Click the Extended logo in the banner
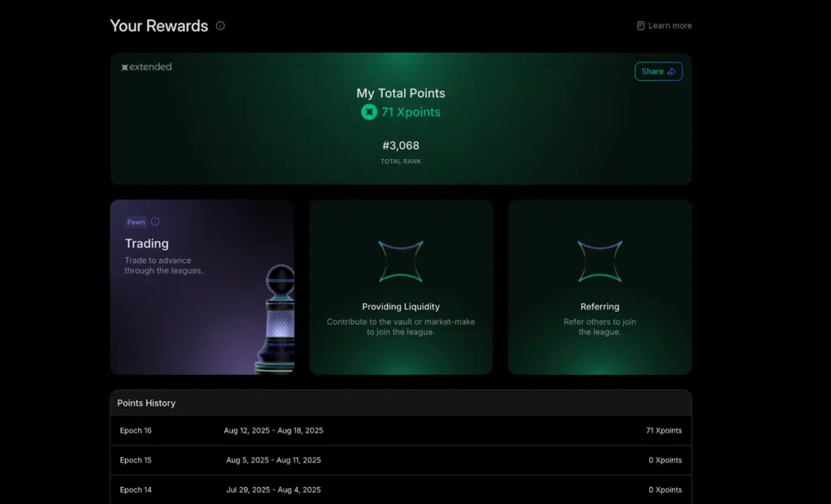 (147, 67)
